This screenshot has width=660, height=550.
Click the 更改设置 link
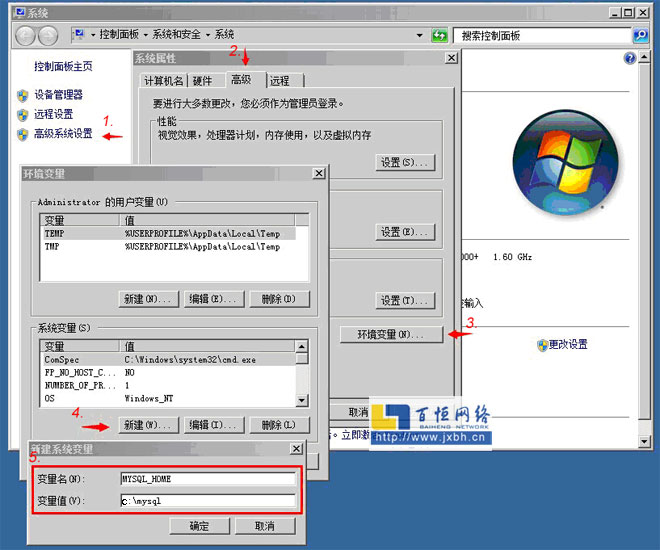(568, 344)
